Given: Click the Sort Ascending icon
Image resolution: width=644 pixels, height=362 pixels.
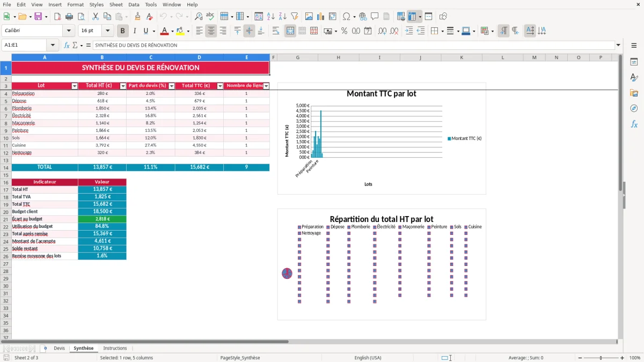Looking at the screenshot, I should (270, 17).
